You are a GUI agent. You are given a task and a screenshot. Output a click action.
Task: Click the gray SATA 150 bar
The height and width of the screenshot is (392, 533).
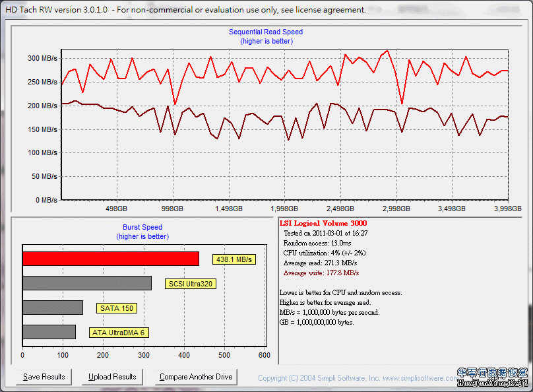pyautogui.click(x=53, y=308)
